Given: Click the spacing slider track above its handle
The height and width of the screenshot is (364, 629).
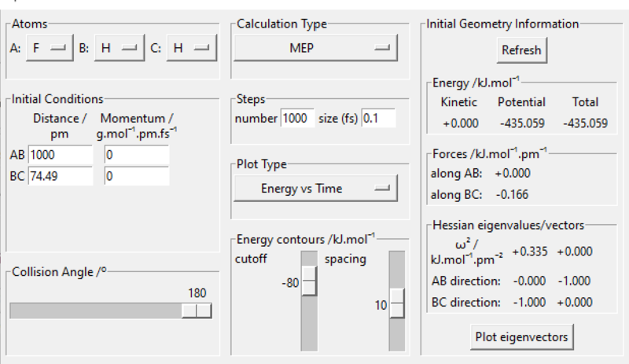Looking at the screenshot, I should tap(397, 267).
